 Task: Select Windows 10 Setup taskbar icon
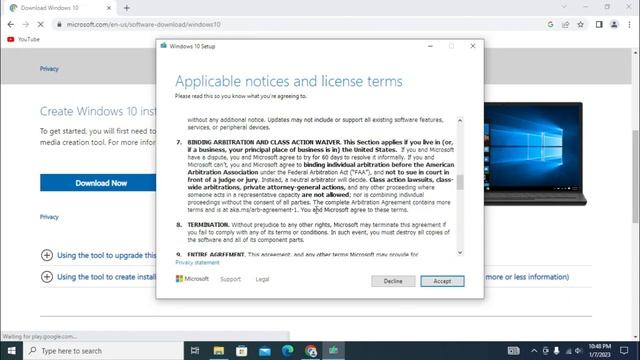click(333, 351)
